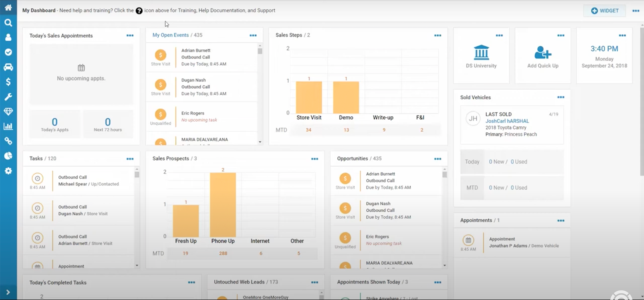Viewport: 644px width, 300px height.
Task: Open the bar chart Reports icon
Action: (8, 126)
